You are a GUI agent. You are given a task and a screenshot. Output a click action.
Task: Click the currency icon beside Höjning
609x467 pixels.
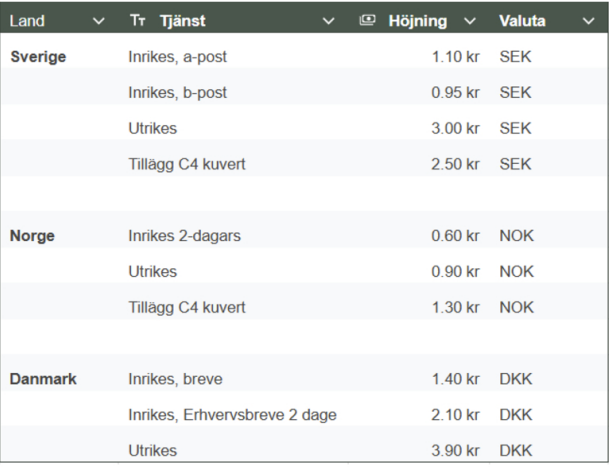(367, 20)
